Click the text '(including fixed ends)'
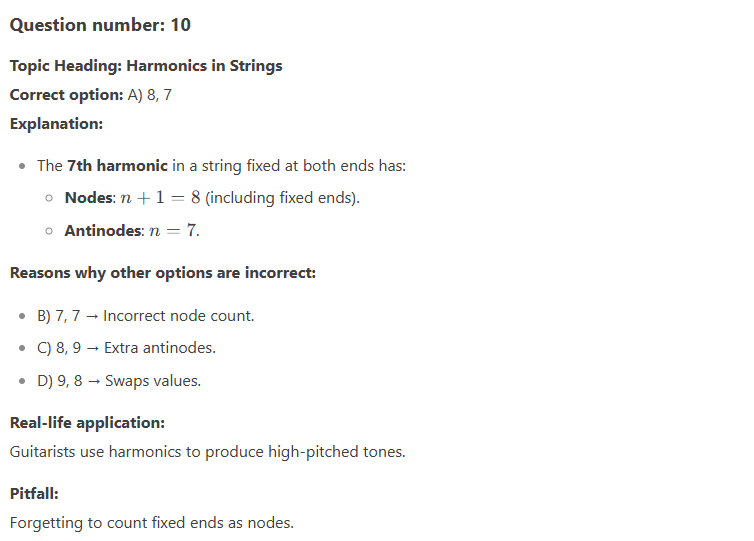Image resolution: width=754 pixels, height=541 pixels. coord(282,198)
